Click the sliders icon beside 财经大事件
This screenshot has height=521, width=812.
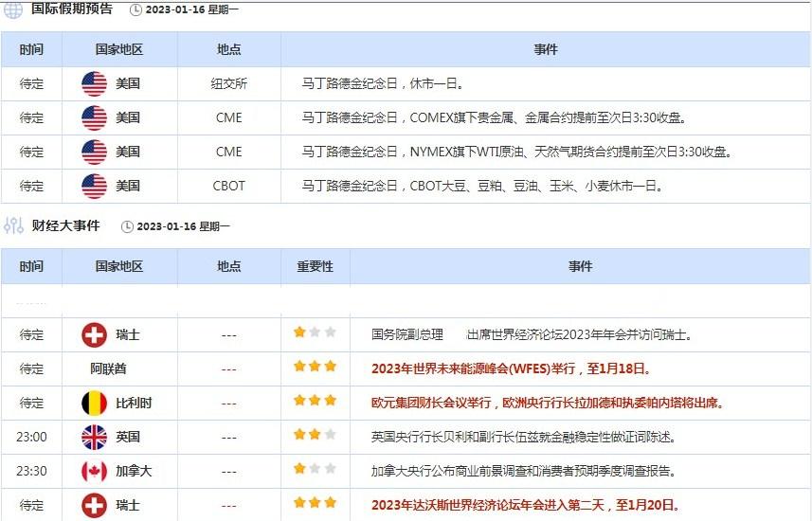(x=13, y=225)
